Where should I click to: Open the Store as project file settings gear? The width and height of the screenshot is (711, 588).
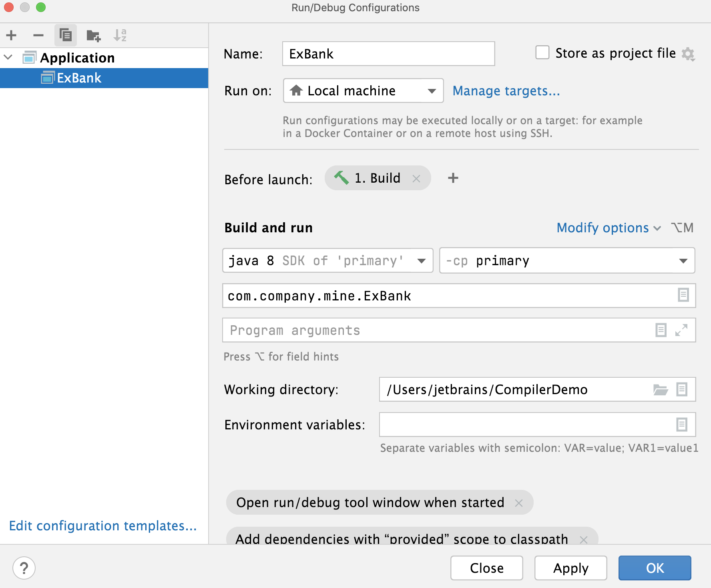point(689,54)
